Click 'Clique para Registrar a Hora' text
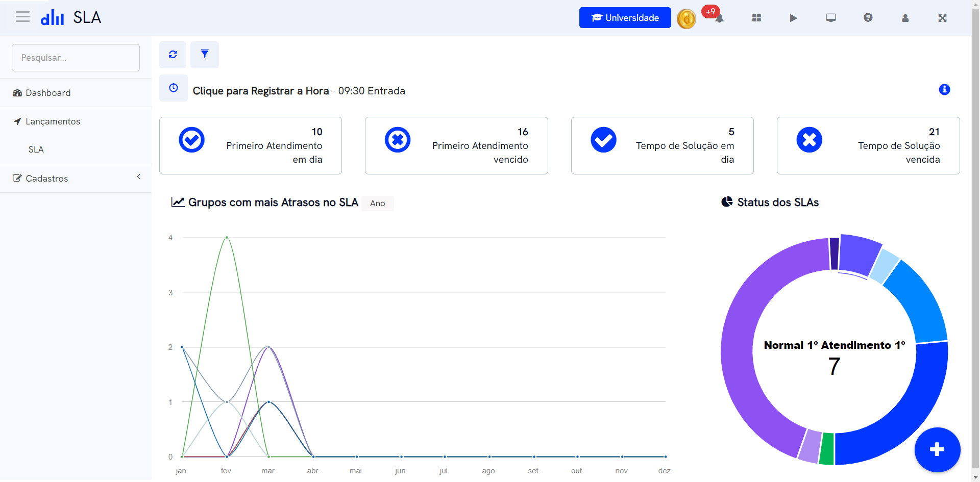This screenshot has height=482, width=980. 261,91
